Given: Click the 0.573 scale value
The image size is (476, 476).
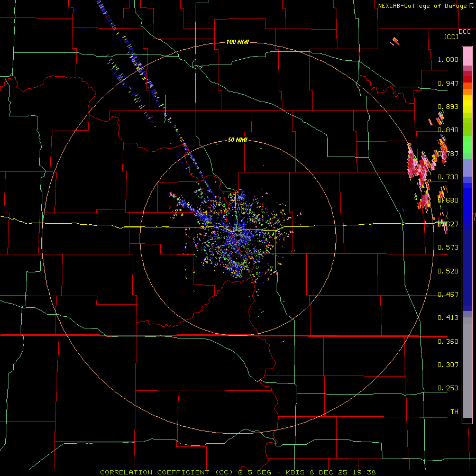Looking at the screenshot, I should 448,248.
